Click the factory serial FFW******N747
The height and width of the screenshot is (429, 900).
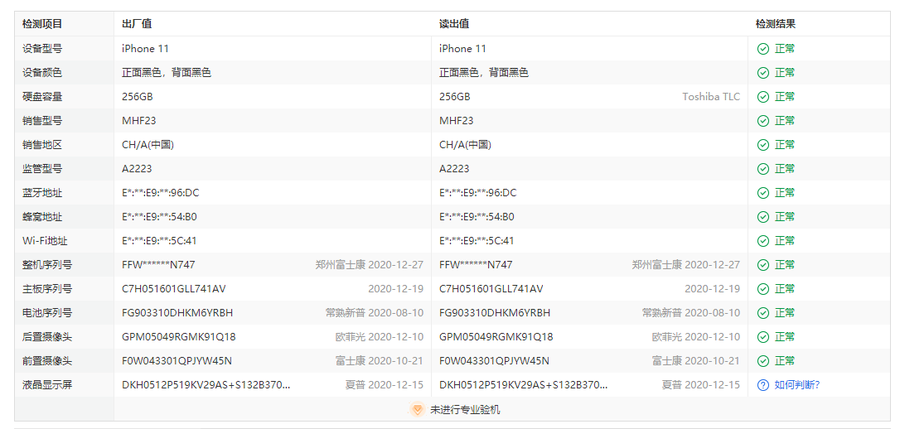click(x=158, y=265)
